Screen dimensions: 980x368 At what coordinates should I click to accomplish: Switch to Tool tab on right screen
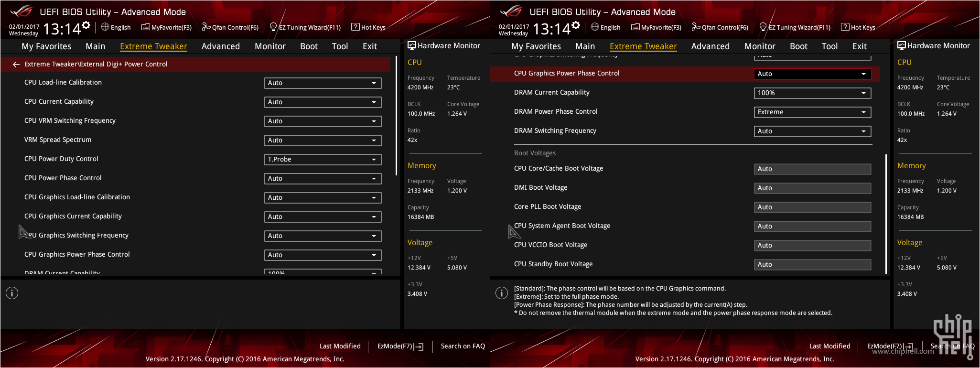click(x=829, y=46)
